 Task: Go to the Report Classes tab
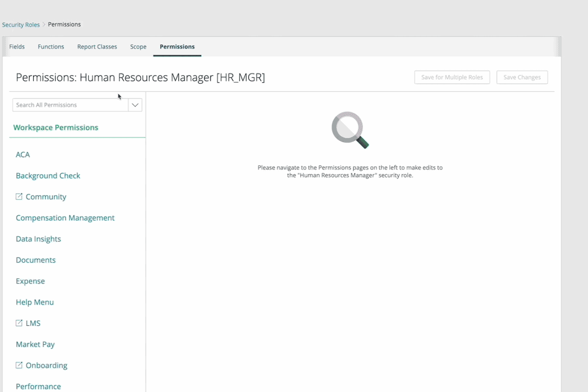[x=97, y=47]
